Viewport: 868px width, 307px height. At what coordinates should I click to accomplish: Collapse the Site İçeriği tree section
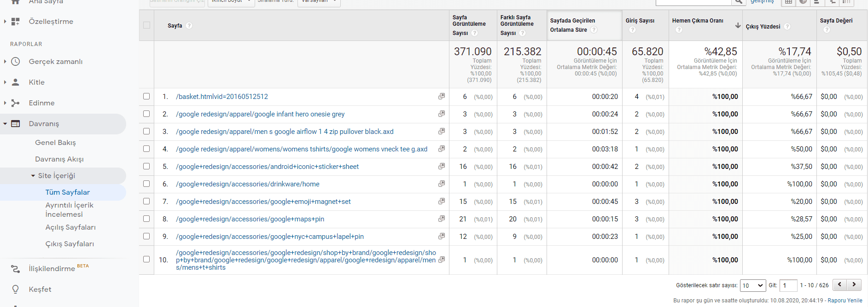point(33,176)
